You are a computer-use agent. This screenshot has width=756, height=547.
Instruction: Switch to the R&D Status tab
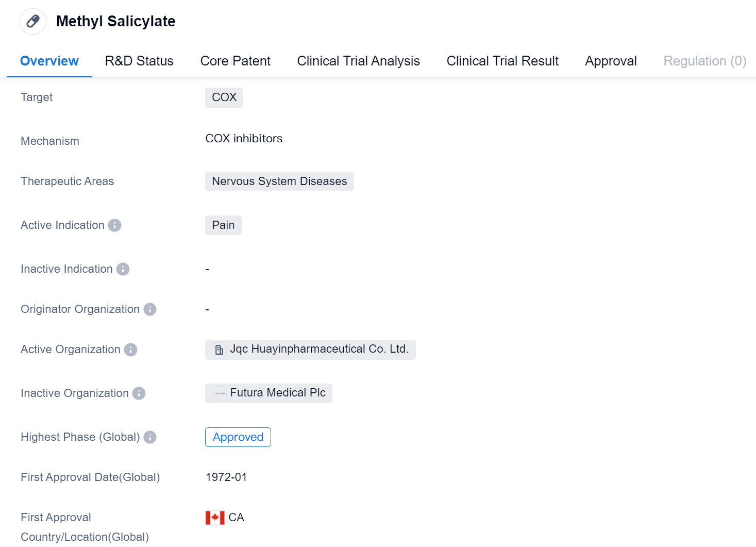(x=139, y=61)
